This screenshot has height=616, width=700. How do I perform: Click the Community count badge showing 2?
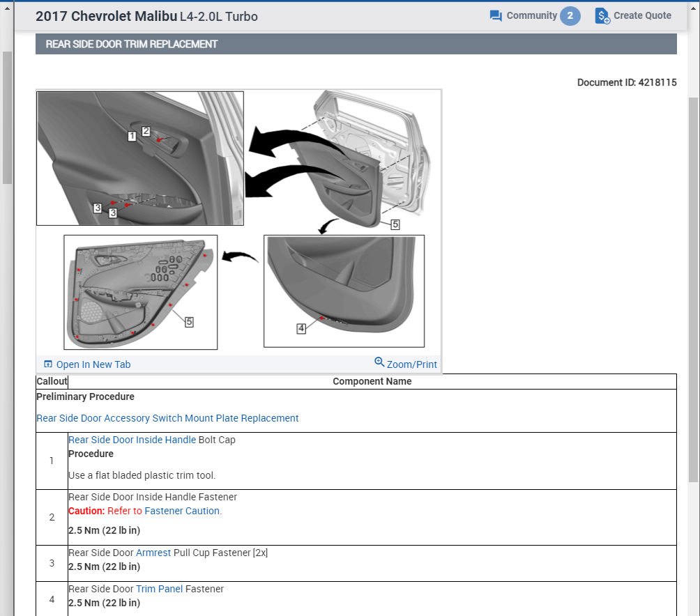pos(570,16)
